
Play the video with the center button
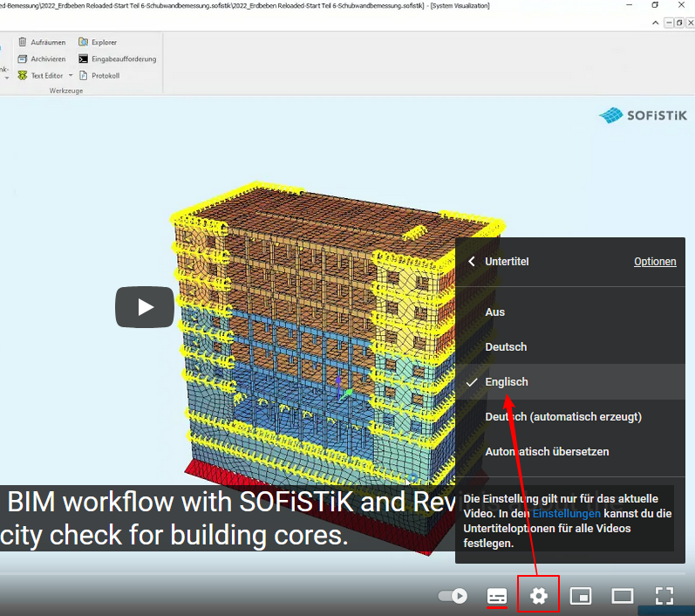145,307
